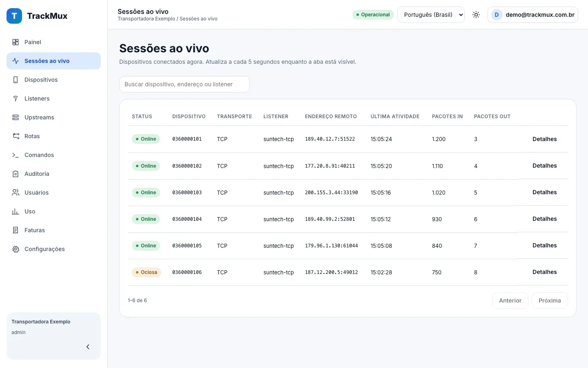Click the Listeners antenna icon

tap(16, 99)
